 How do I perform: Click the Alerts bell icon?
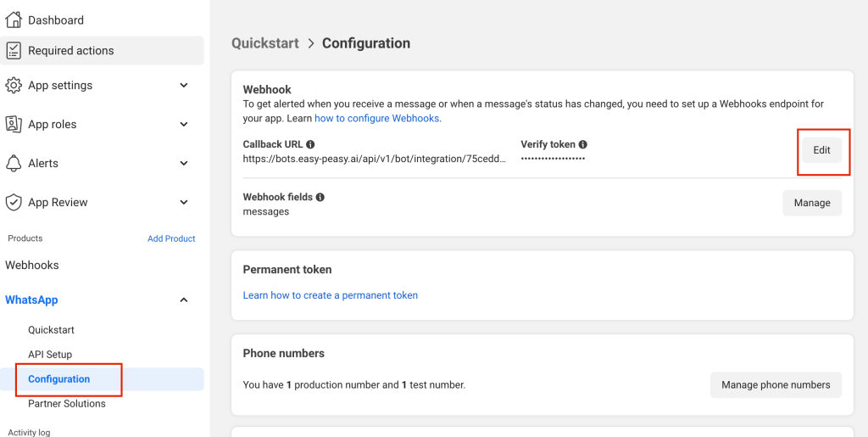(14, 163)
